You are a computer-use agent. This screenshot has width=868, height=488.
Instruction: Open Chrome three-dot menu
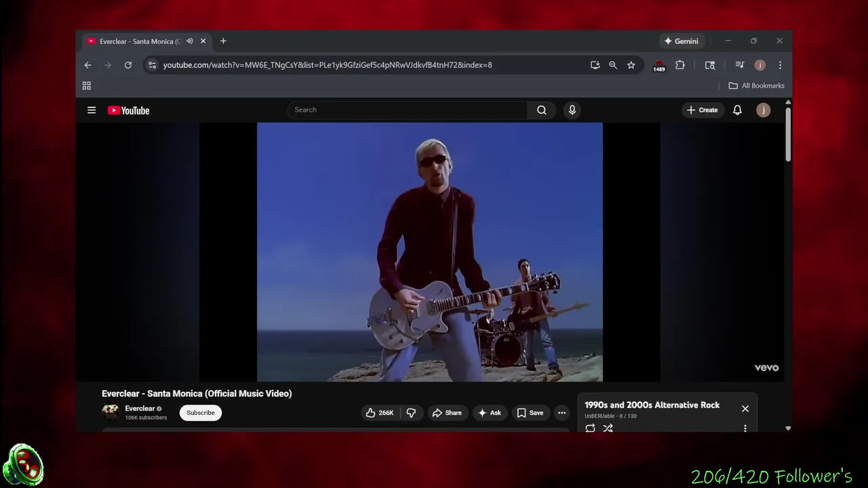(x=780, y=65)
